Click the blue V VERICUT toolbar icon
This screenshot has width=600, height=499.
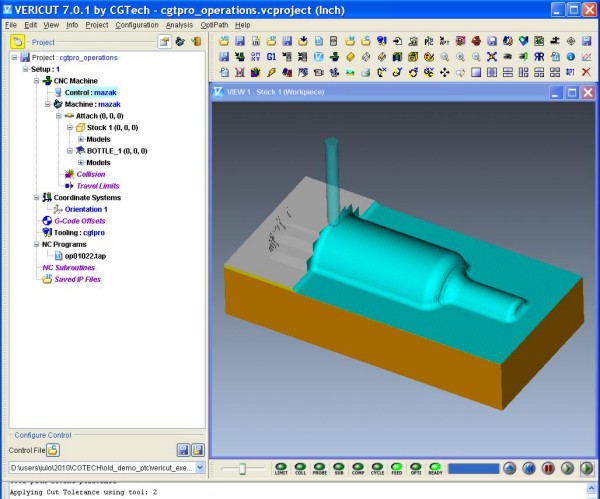coord(318,57)
